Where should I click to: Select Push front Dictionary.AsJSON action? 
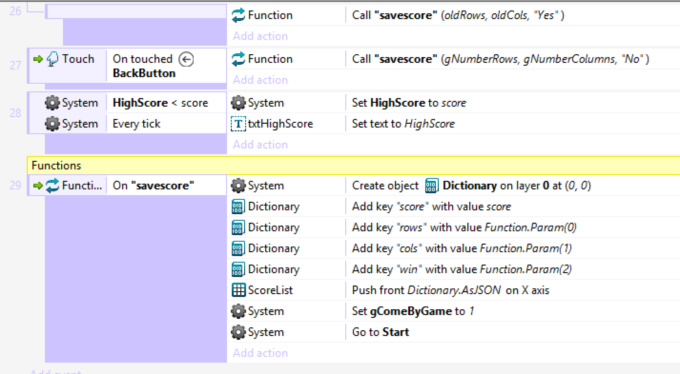[451, 290]
